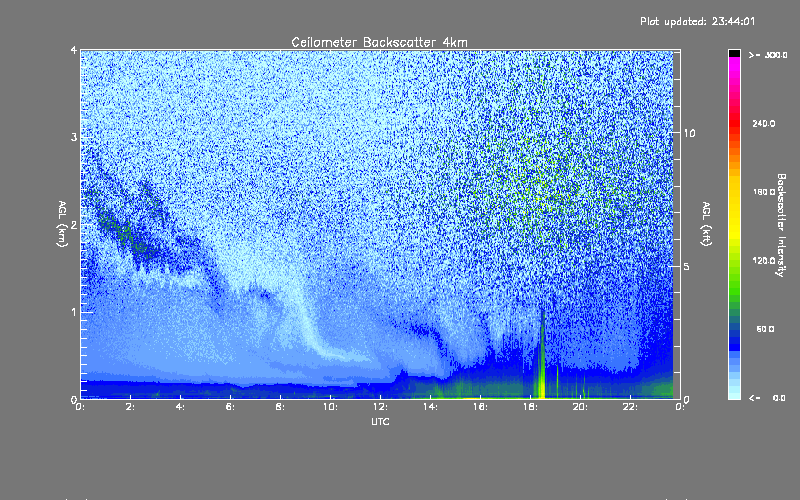Click the '>= 300.0' colorbar label
Image resolution: width=800 pixels, height=500 pixels.
[768, 55]
